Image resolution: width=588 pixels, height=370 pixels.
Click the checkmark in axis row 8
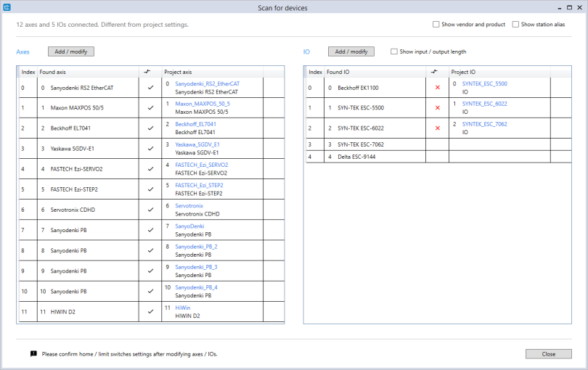(x=150, y=250)
